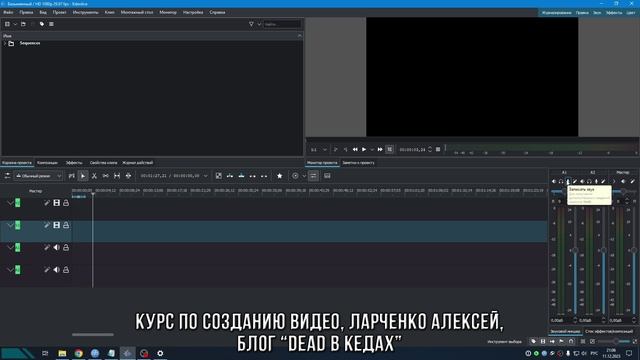The height and width of the screenshot is (360, 640).
Task: Toggle effects wand on top video track
Action: (47, 203)
